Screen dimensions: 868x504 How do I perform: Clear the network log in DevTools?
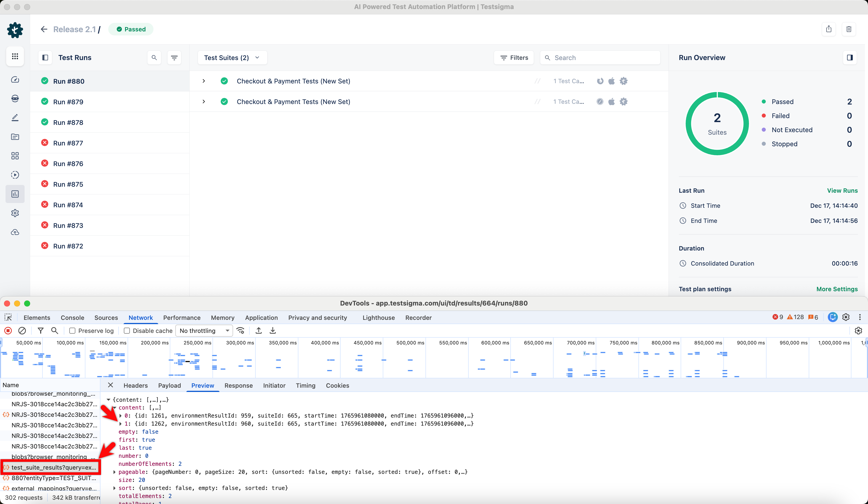click(22, 331)
